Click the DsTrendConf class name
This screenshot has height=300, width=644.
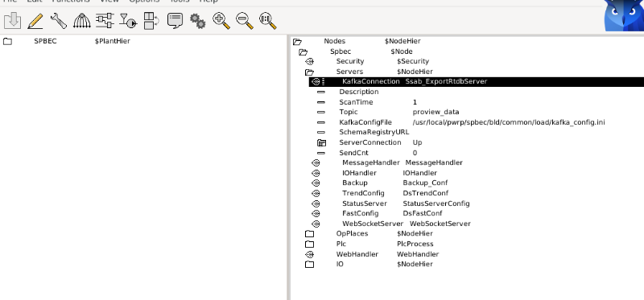click(x=426, y=193)
